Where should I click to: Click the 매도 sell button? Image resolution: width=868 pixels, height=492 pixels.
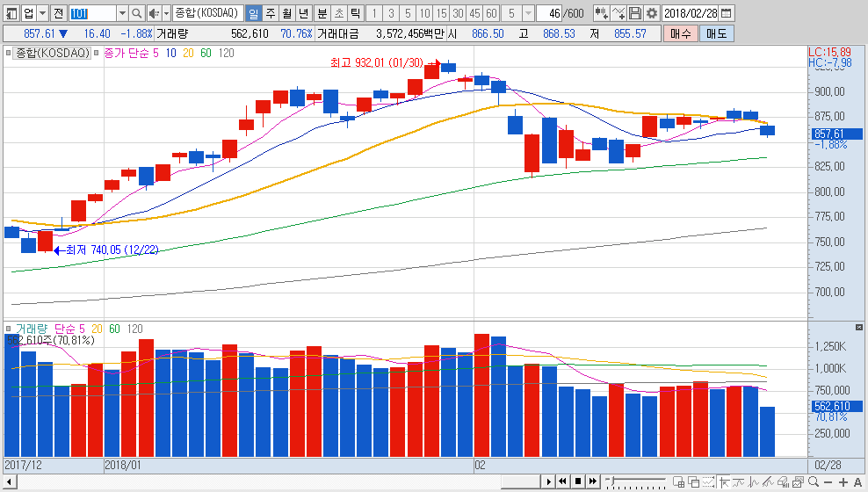pos(716,33)
